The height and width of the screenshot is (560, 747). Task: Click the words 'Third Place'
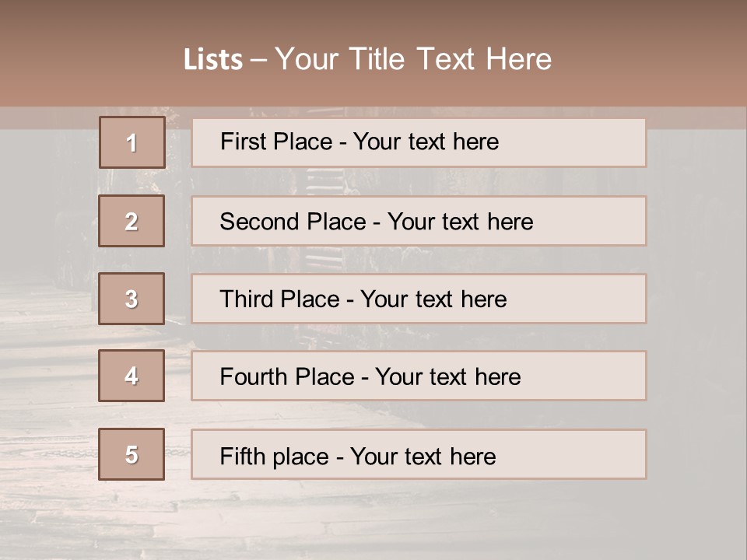click(x=279, y=299)
